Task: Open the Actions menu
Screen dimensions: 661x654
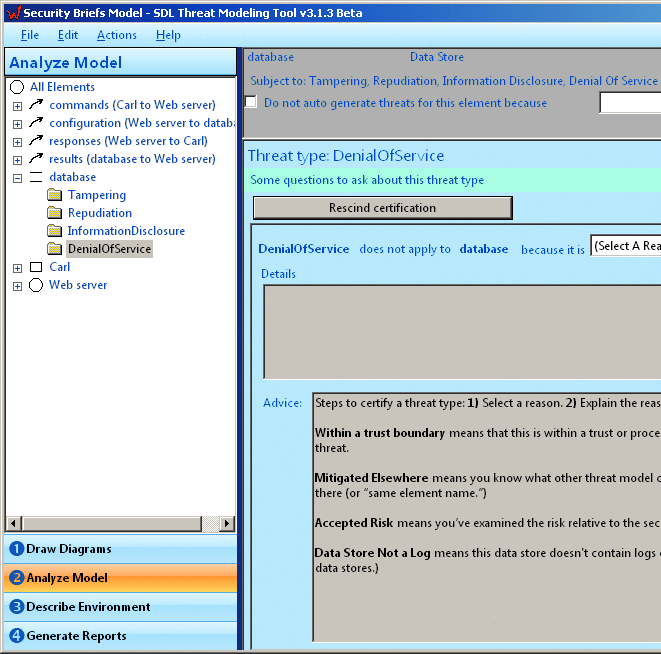Action: click(x=117, y=35)
